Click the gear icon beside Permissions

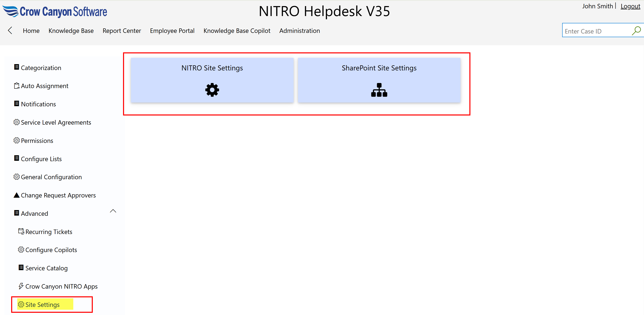coord(16,140)
